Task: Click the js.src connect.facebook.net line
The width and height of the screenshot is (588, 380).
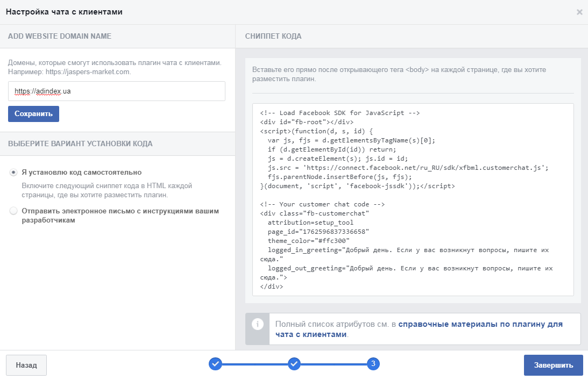Action: [x=408, y=168]
